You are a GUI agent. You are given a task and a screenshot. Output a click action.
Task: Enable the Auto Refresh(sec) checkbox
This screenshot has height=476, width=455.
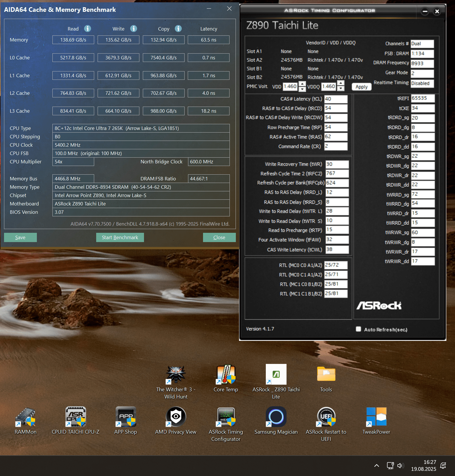[x=358, y=329]
